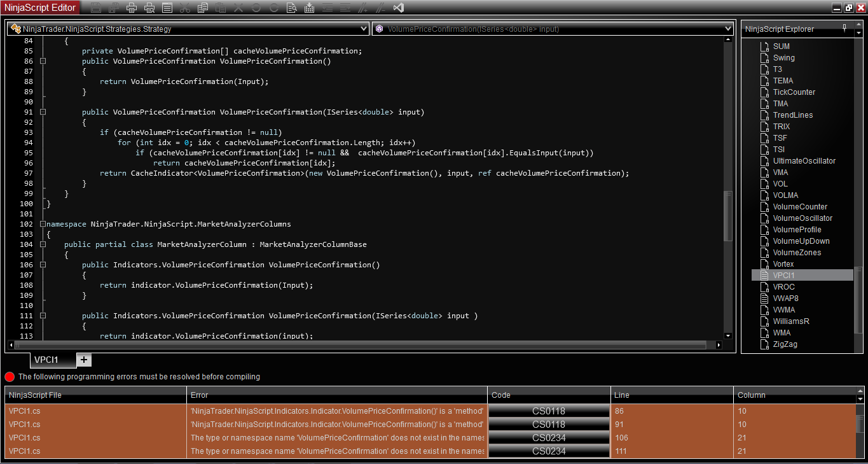Click the Delete X icon in the toolbar
The height and width of the screenshot is (464, 868).
coord(238,8)
